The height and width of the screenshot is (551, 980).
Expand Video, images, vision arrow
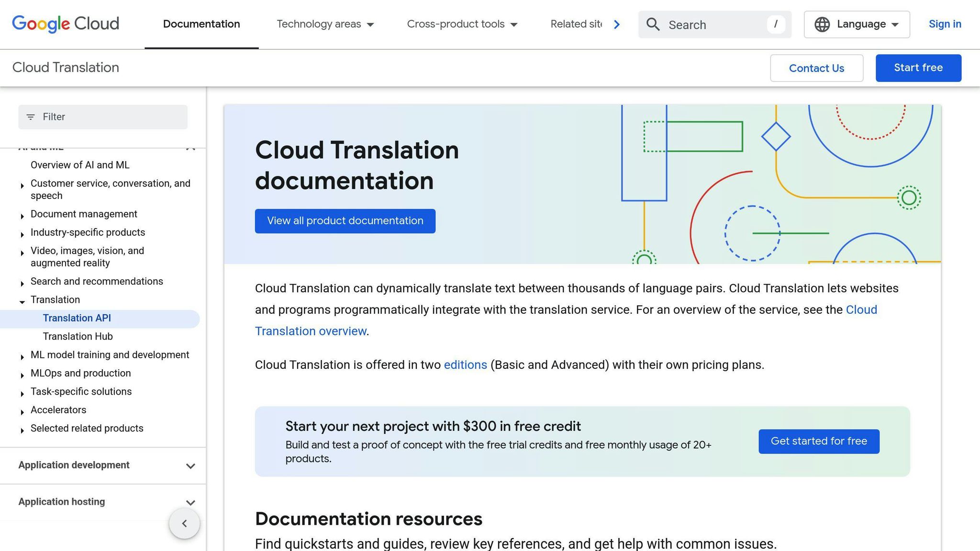(x=22, y=253)
